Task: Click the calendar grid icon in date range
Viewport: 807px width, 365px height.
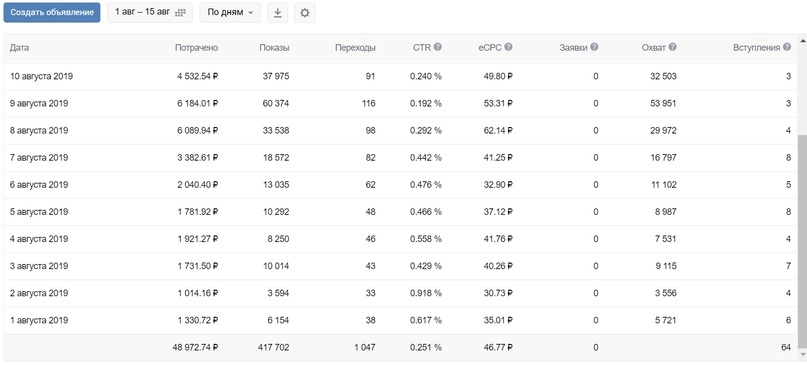Action: [180, 13]
